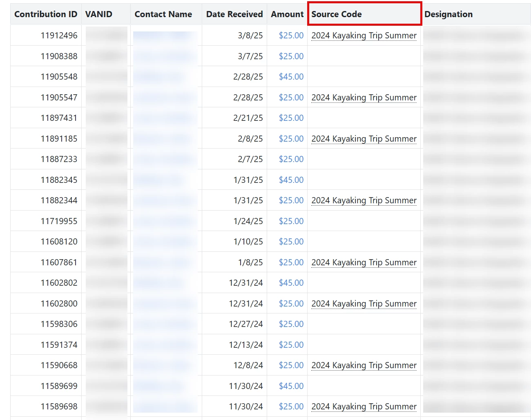This screenshot has height=420, width=531.
Task: Click date 12/27/24 in Date Received
Action: pyautogui.click(x=246, y=324)
